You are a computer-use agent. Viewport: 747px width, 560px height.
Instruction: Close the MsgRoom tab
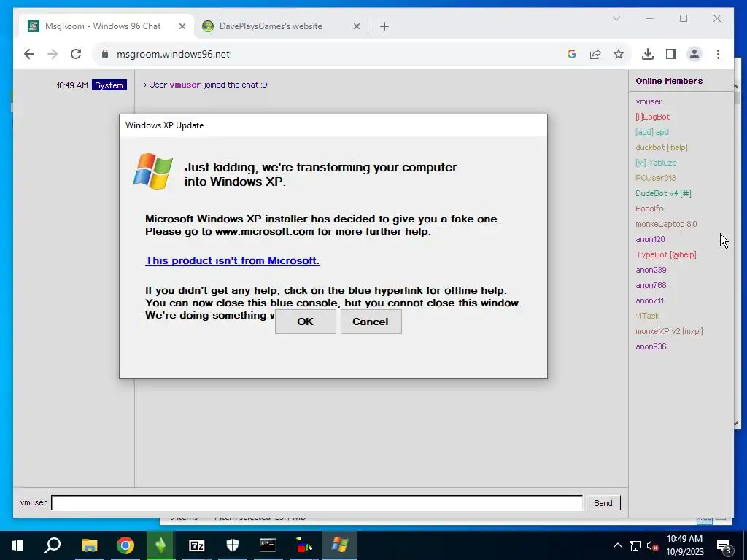182,26
